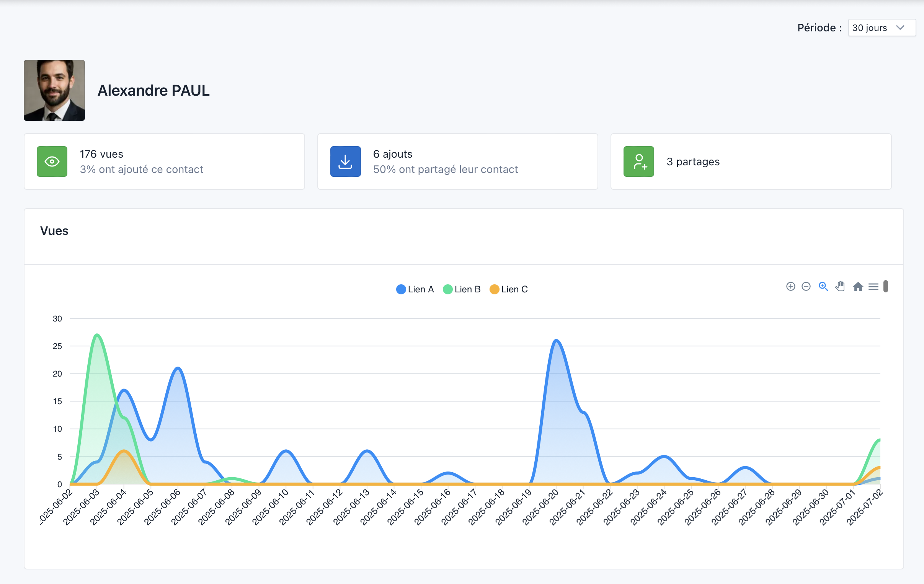Toggle Lien B series in legend

pyautogui.click(x=467, y=289)
